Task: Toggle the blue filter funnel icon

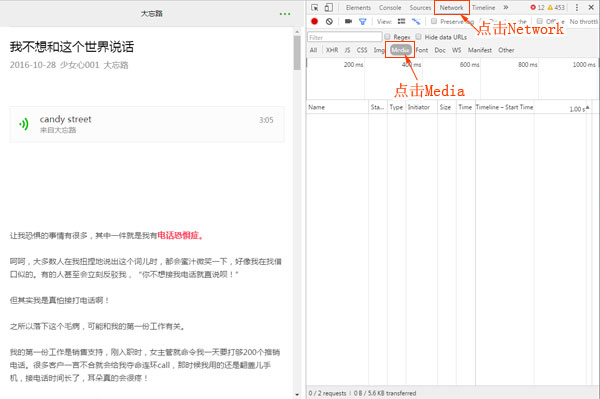Action: tap(362, 21)
